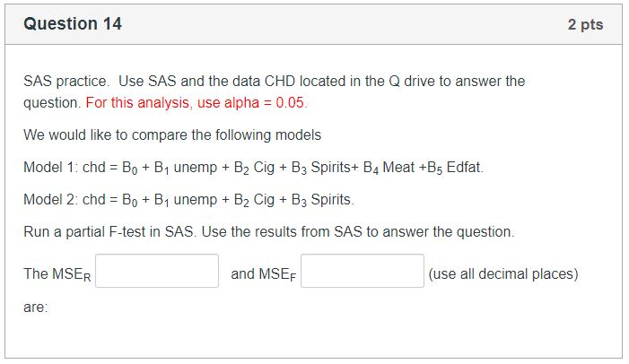Focus the MSE F answer input box
The width and height of the screenshot is (629, 364).
363,271
